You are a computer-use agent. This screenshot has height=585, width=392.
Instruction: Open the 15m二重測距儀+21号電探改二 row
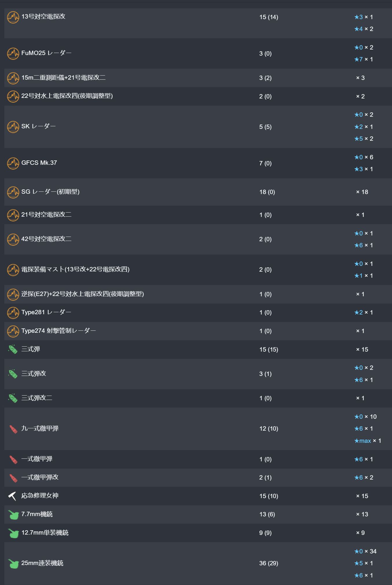pos(63,78)
